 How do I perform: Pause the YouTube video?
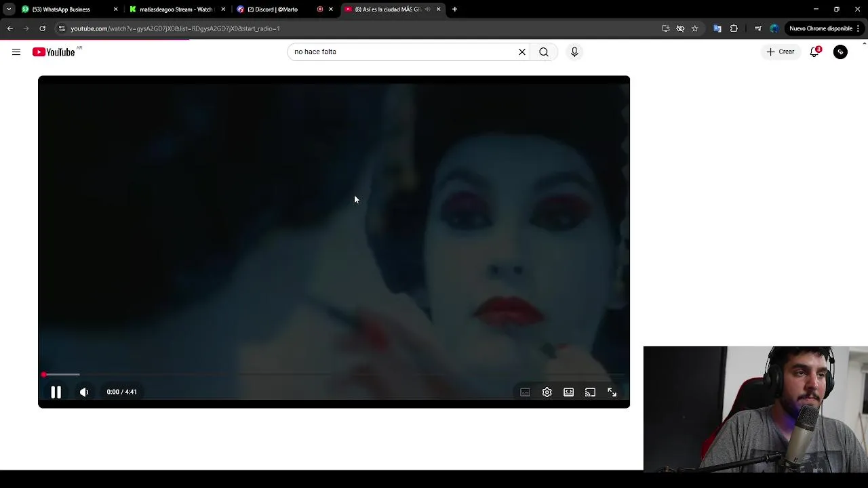[56, 392]
